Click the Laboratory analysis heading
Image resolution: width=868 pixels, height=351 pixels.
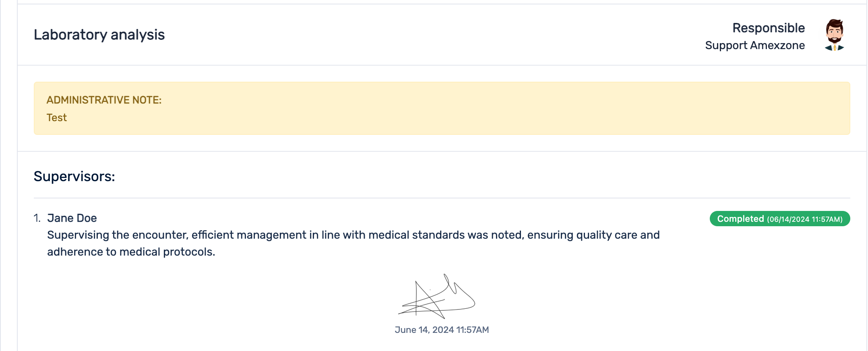coord(99,35)
